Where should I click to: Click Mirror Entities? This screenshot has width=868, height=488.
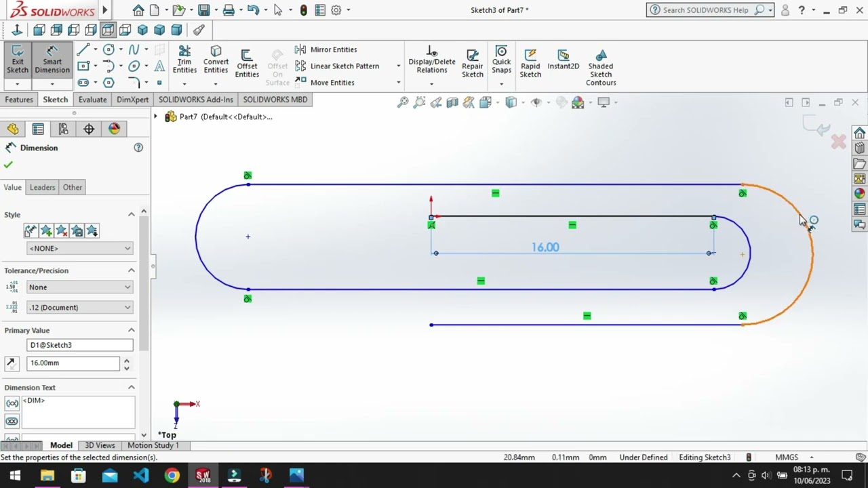326,49
